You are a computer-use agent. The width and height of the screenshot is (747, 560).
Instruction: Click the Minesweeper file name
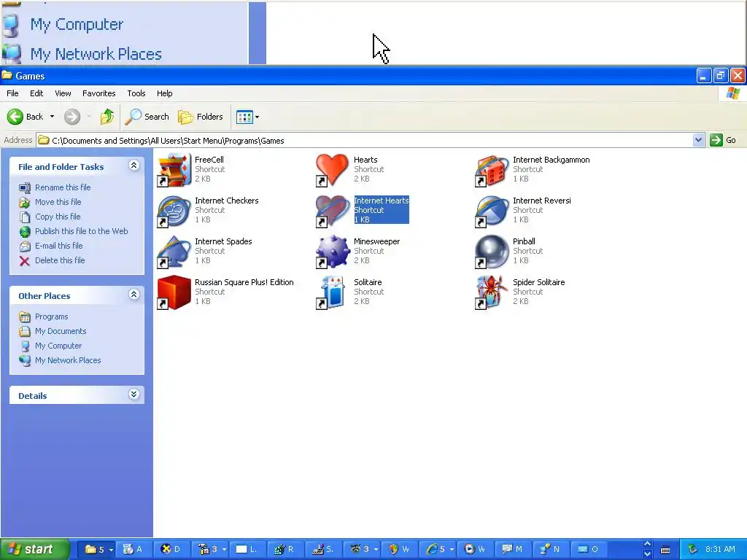(x=377, y=241)
